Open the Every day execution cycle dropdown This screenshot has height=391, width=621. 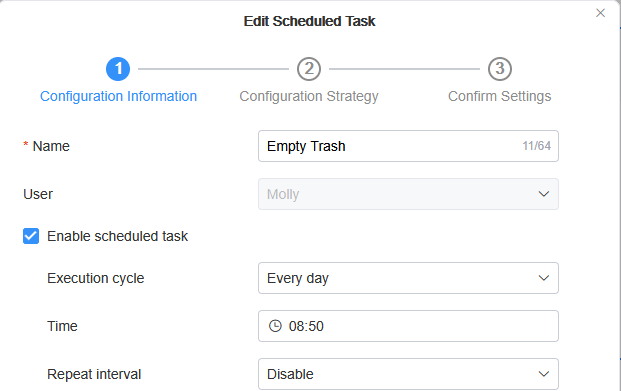[x=408, y=278]
